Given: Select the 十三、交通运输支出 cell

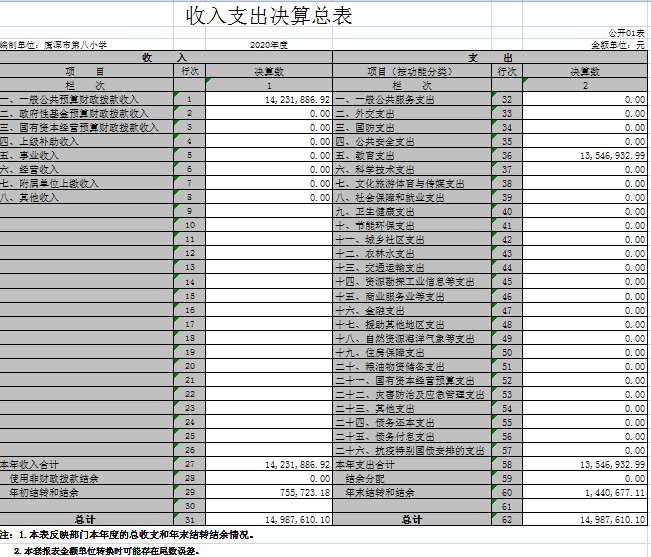Looking at the screenshot, I should click(412, 268).
